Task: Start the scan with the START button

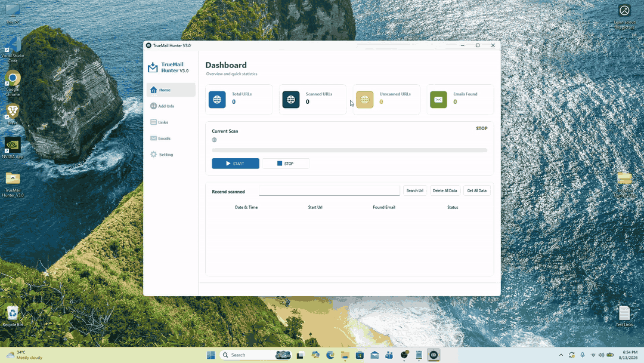Action: (x=236, y=164)
